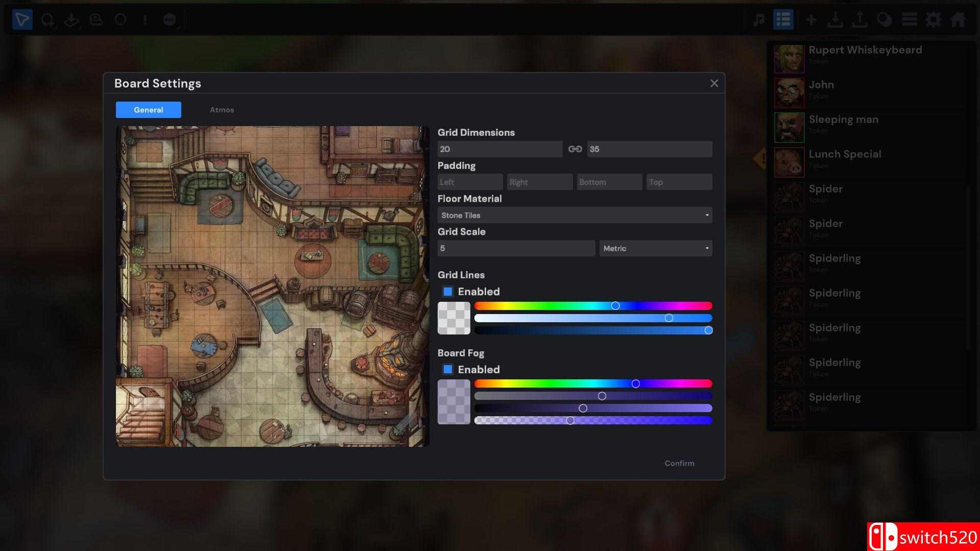
Task: Switch to the Atmos tab
Action: tap(222, 110)
